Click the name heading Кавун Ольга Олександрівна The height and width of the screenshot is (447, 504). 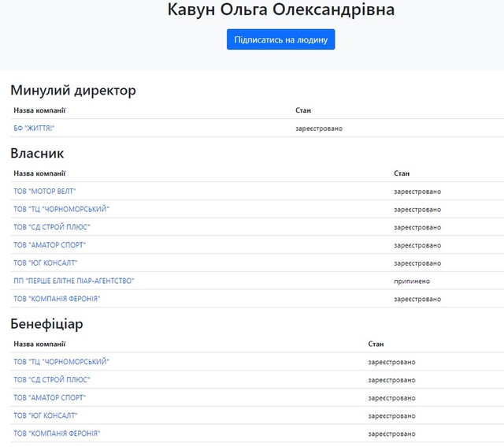tap(280, 10)
